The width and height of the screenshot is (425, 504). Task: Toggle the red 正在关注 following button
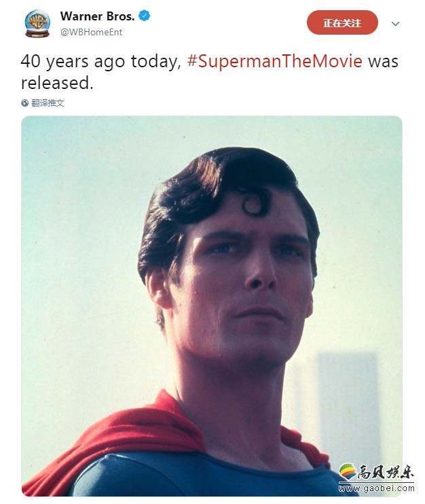coord(342,23)
